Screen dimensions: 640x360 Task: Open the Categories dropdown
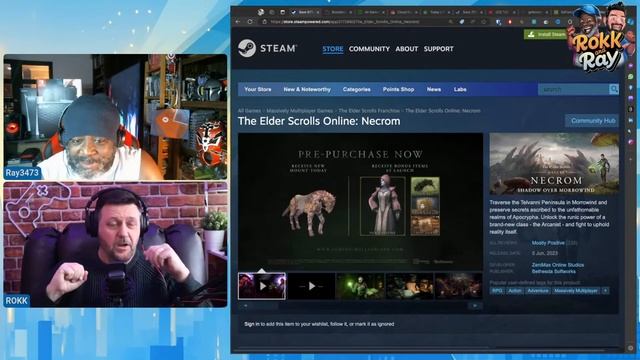(356, 89)
